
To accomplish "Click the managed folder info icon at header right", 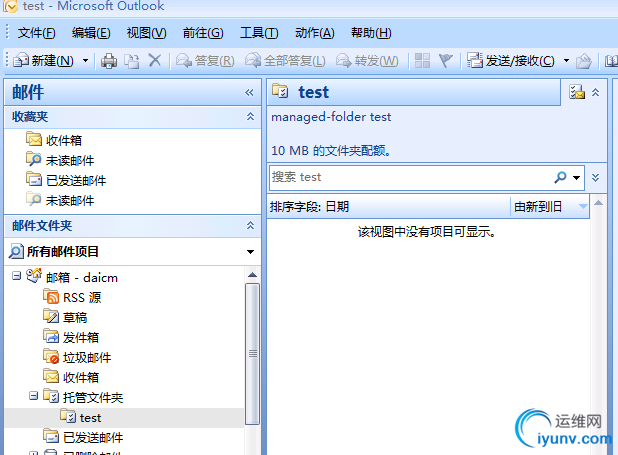I will pyautogui.click(x=577, y=92).
